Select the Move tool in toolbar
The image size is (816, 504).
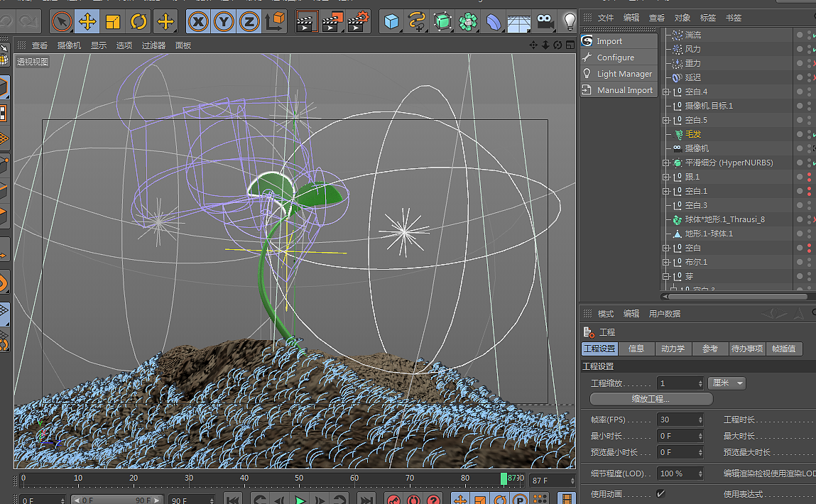coord(87,22)
